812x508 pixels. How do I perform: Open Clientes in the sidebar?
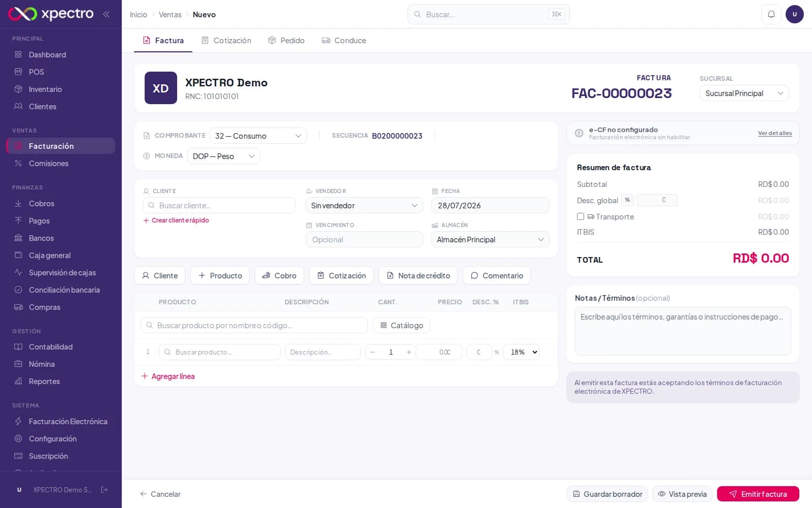point(60,106)
